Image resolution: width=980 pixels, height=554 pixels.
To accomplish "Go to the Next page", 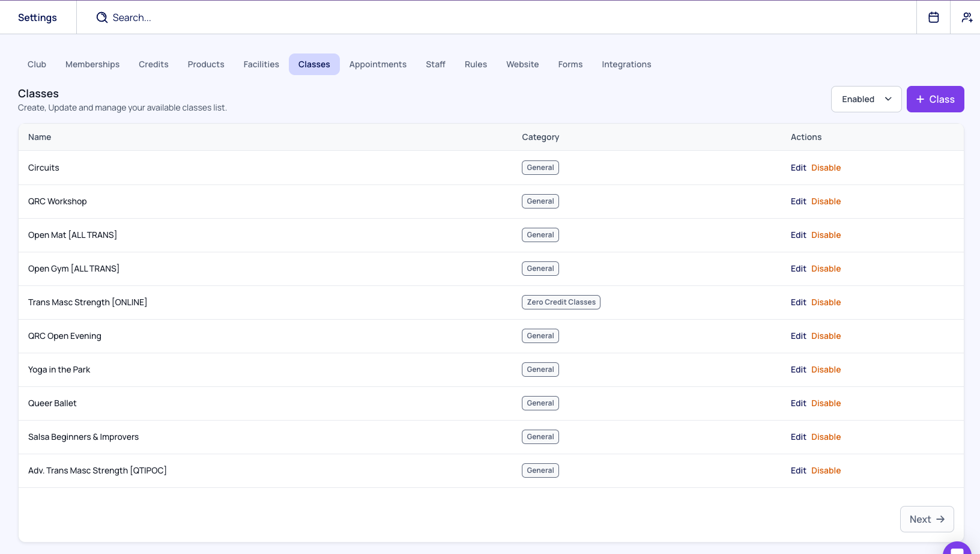I will (x=927, y=519).
